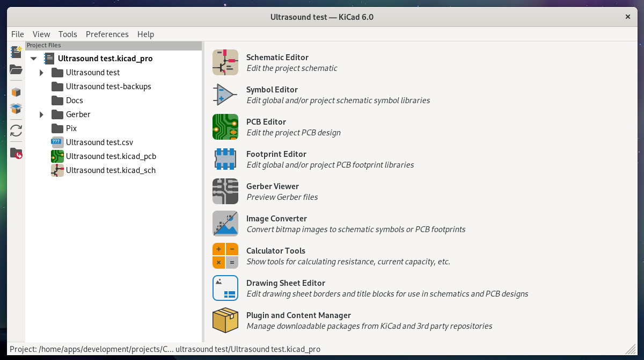
Task: Click the PCB Editor title text
Action: point(266,122)
